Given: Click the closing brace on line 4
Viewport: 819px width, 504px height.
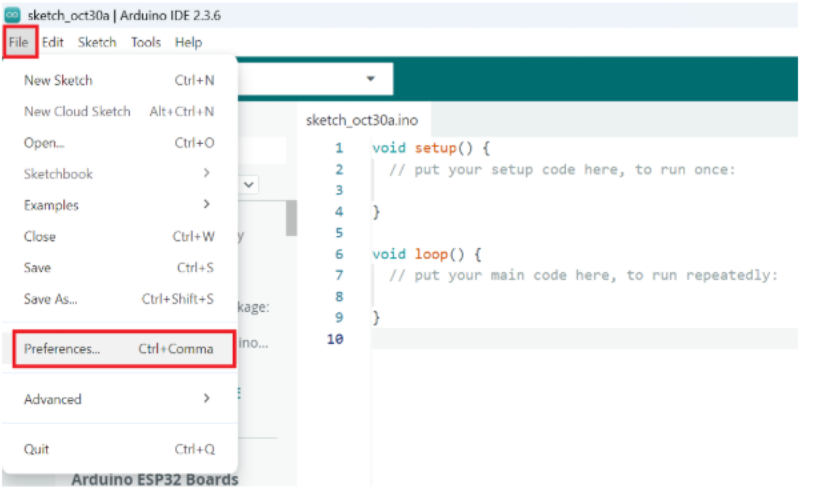Looking at the screenshot, I should [376, 212].
